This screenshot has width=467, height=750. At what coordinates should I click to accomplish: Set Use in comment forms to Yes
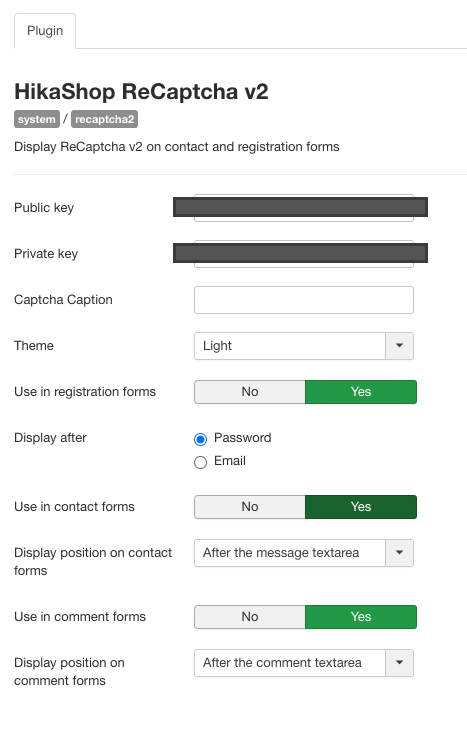[x=361, y=617]
